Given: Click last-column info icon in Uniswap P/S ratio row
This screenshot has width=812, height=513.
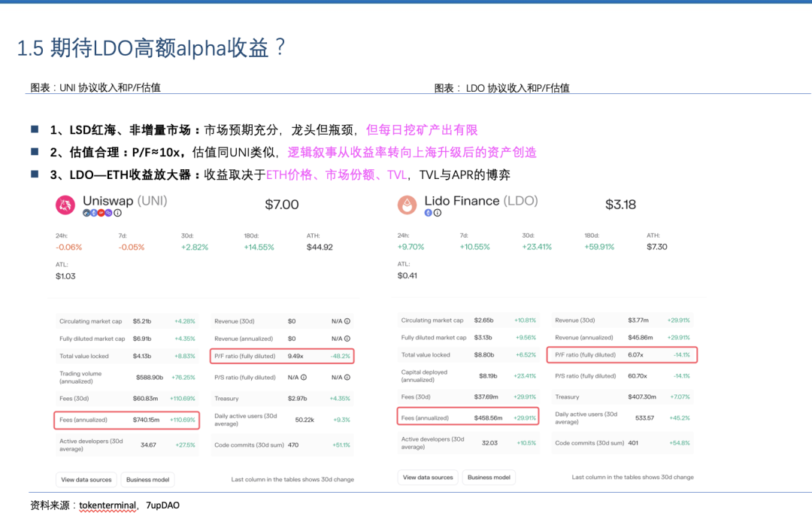Looking at the screenshot, I should (x=347, y=378).
